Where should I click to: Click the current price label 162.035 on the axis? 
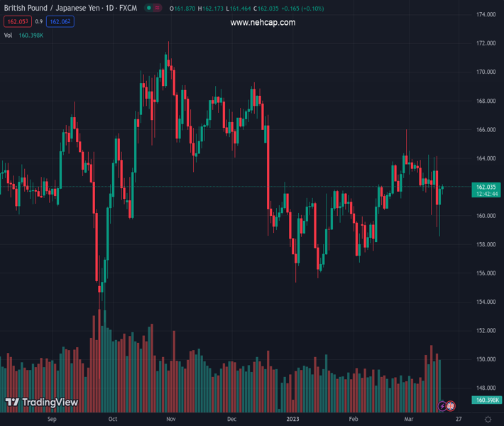pyautogui.click(x=486, y=187)
